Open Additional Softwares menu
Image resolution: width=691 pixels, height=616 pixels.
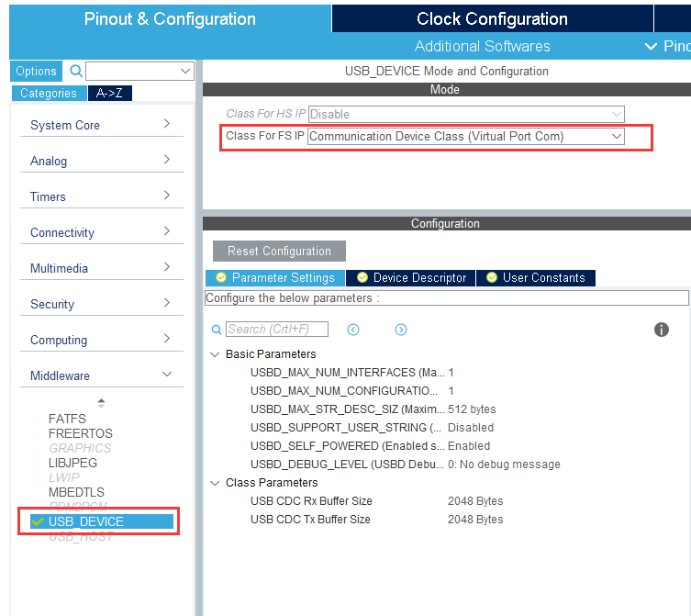click(x=482, y=46)
